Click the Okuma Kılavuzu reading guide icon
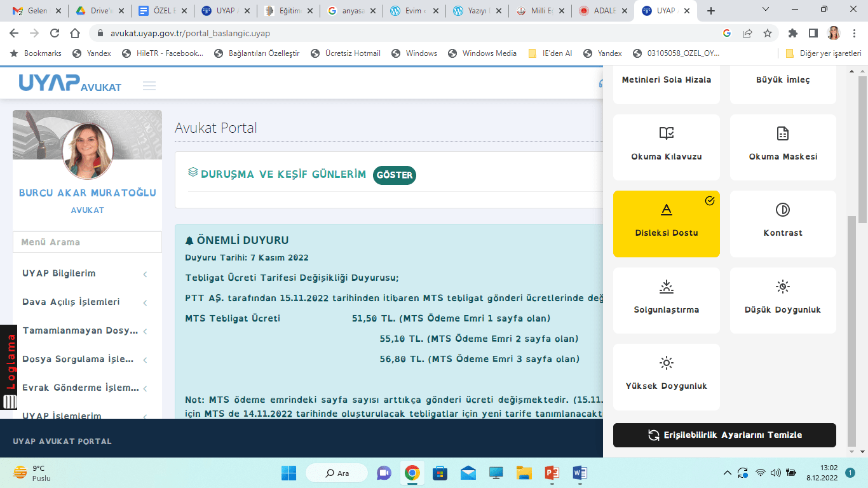The image size is (868, 488). (666, 133)
